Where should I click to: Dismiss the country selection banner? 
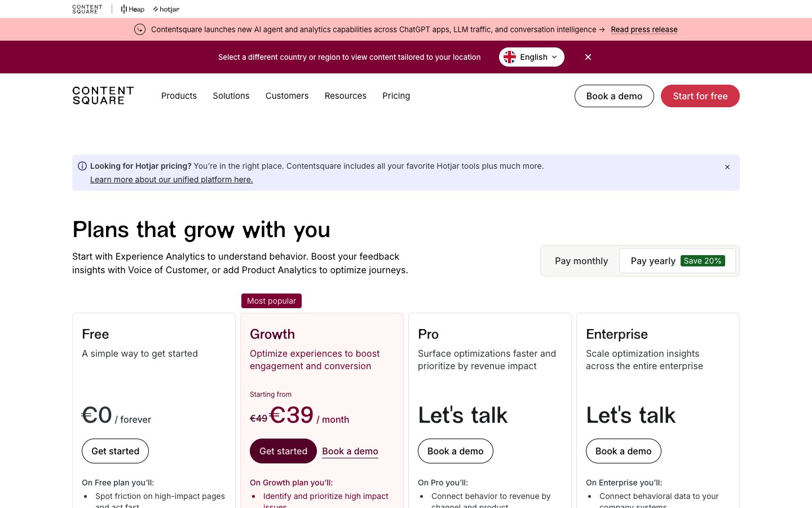point(588,57)
